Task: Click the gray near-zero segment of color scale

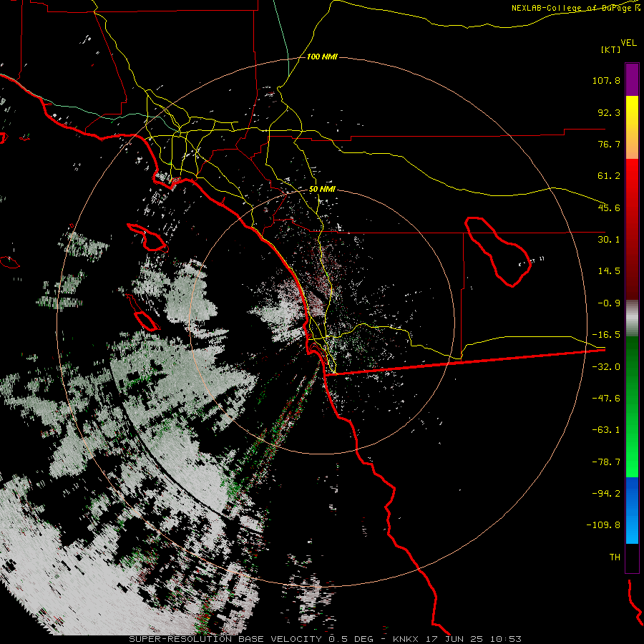Action: point(632,318)
